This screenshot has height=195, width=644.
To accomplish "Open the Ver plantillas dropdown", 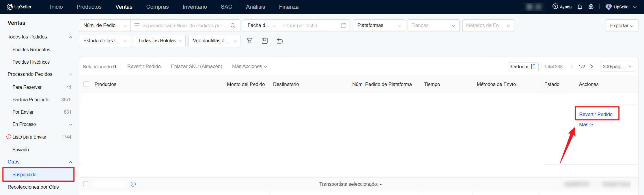I will pyautogui.click(x=214, y=41).
